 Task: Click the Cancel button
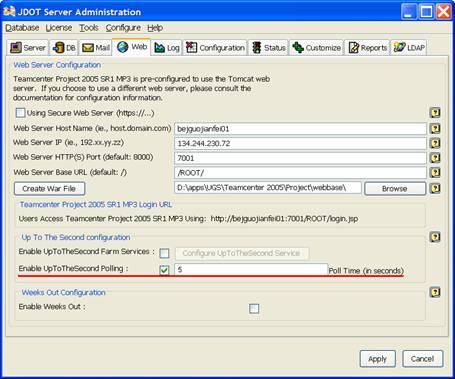coord(422,359)
